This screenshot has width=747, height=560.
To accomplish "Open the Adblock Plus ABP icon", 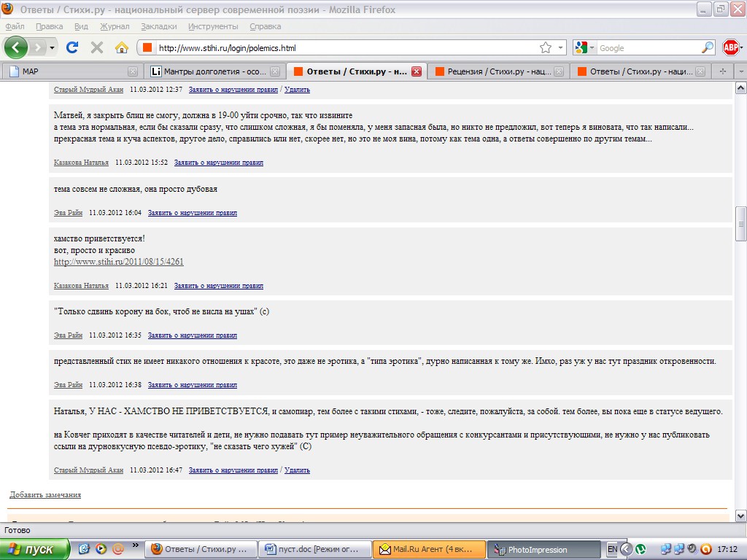I will tap(731, 47).
